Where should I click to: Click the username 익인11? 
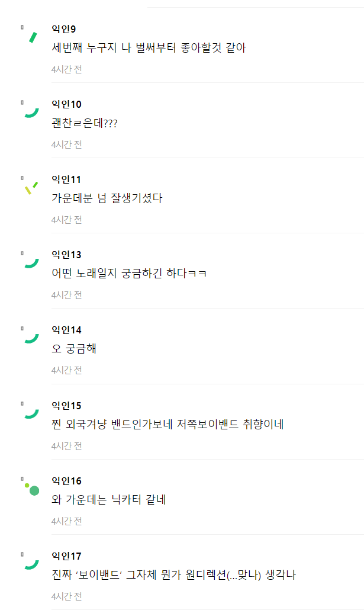66,179
